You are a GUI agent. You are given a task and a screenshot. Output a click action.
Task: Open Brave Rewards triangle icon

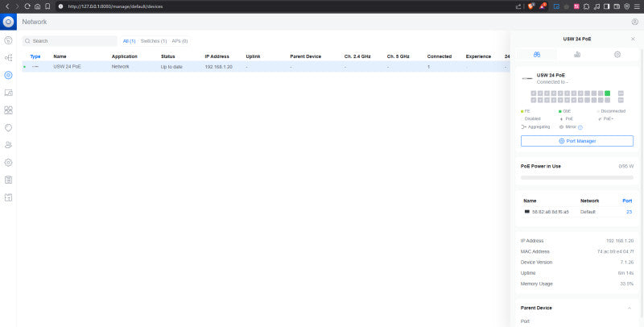pos(543,6)
